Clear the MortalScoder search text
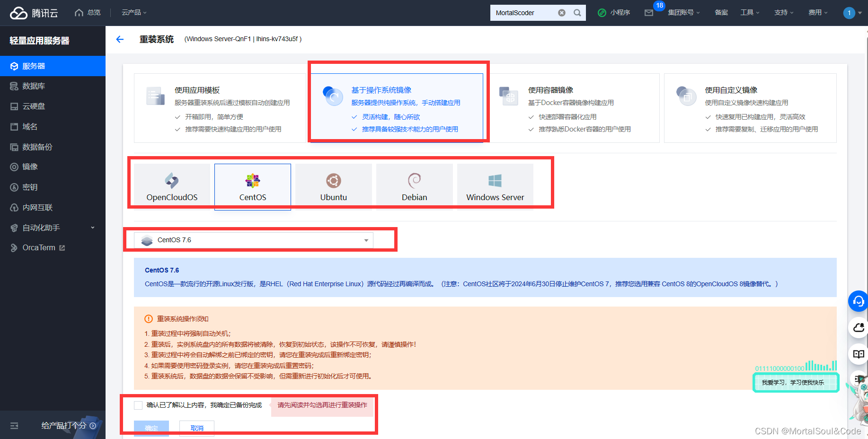This screenshot has width=868, height=439. pyautogui.click(x=562, y=13)
